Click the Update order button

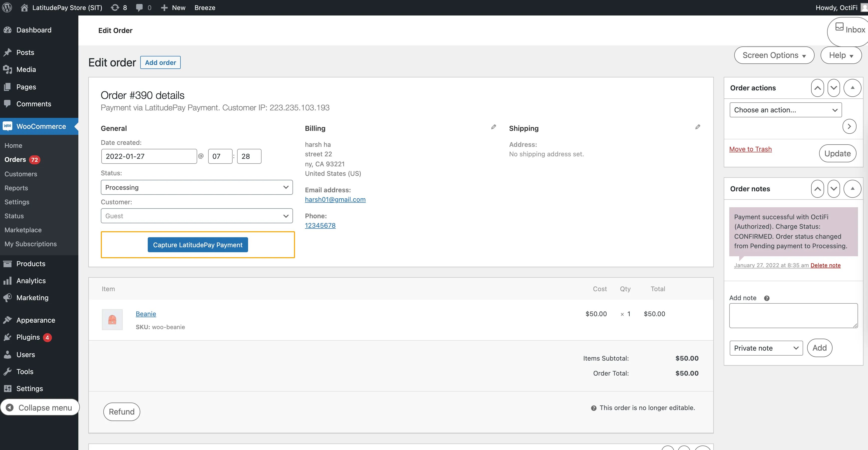coord(837,153)
